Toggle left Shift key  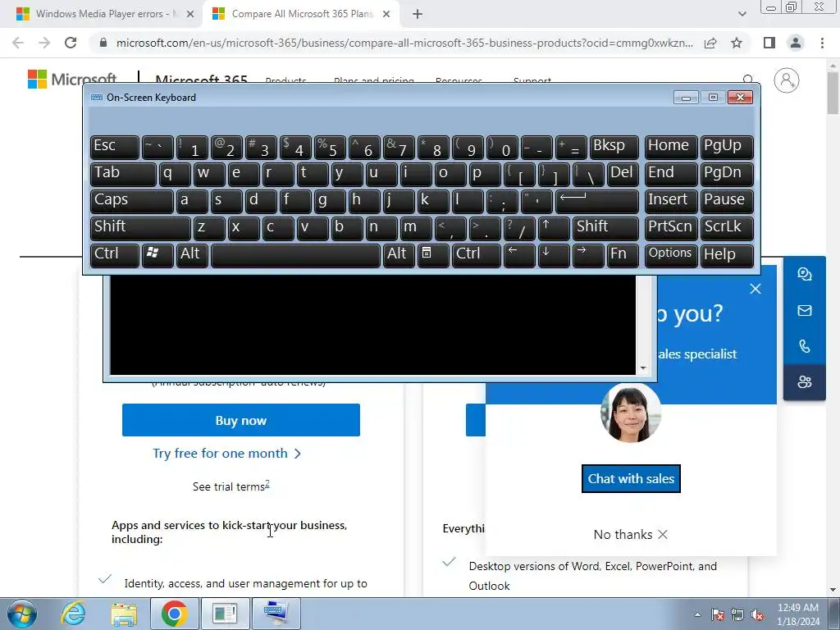(x=140, y=228)
